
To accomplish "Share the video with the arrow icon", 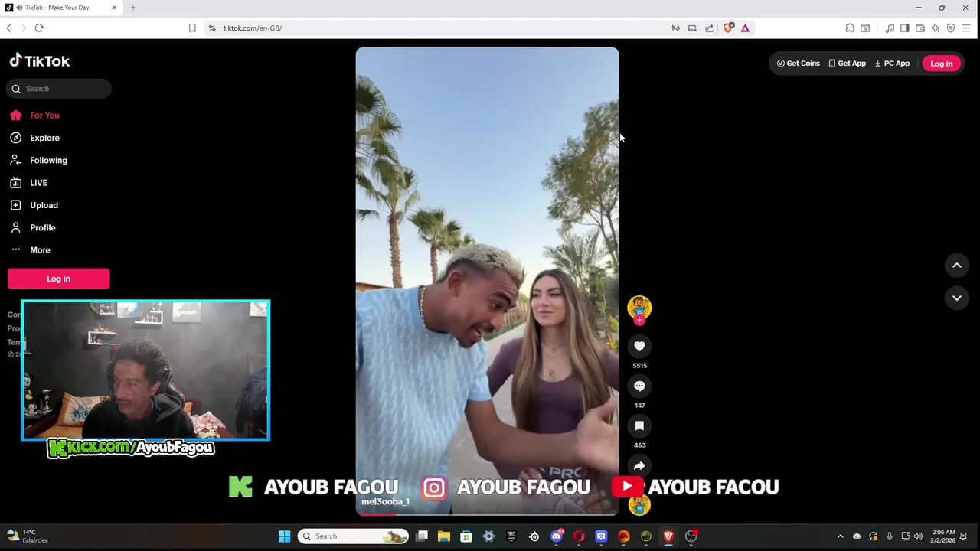I will 639,465.
